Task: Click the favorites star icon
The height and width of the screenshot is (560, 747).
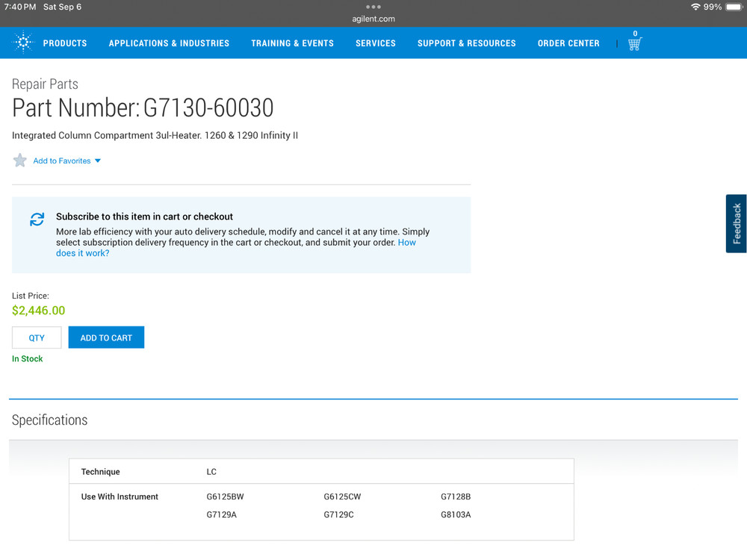Action: coord(20,161)
